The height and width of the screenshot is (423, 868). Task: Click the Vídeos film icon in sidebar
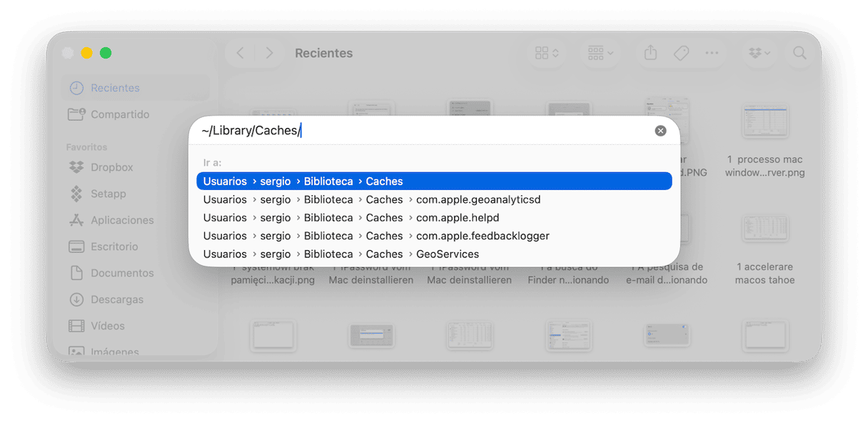coord(76,326)
